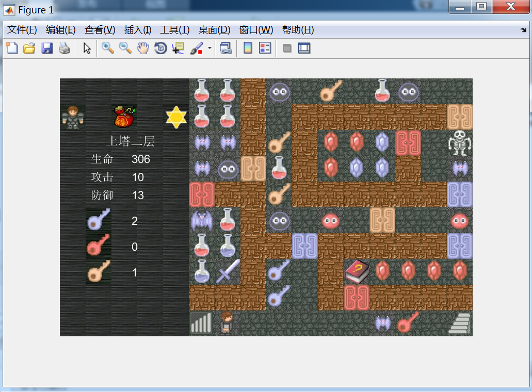The width and height of the screenshot is (532, 392).
Task: Open the 工具(T) menu
Action: 175,30
